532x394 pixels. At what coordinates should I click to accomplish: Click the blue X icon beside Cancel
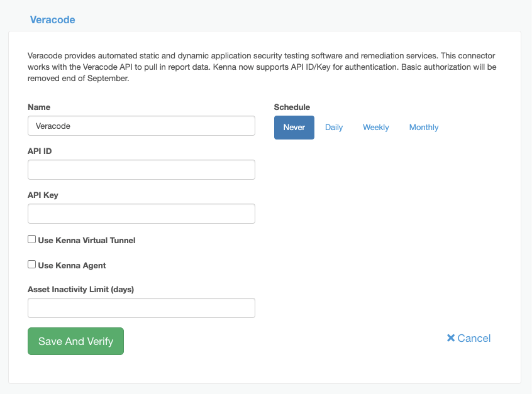(x=451, y=338)
